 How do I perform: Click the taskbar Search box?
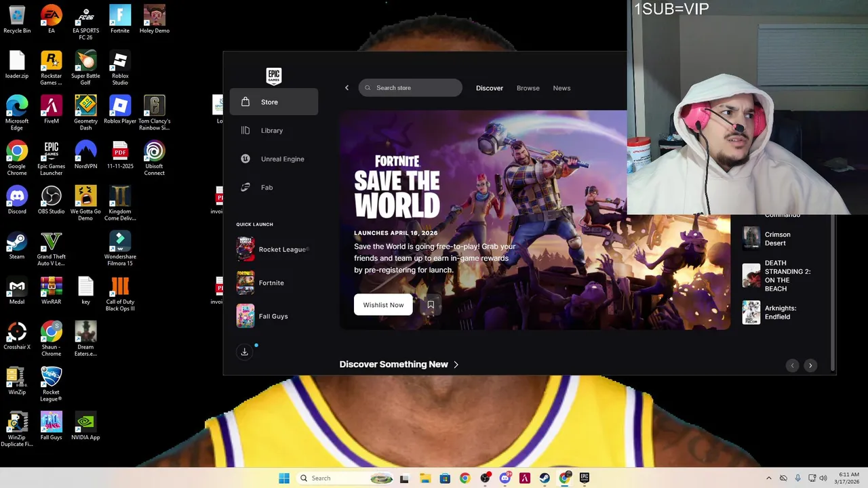(346, 478)
